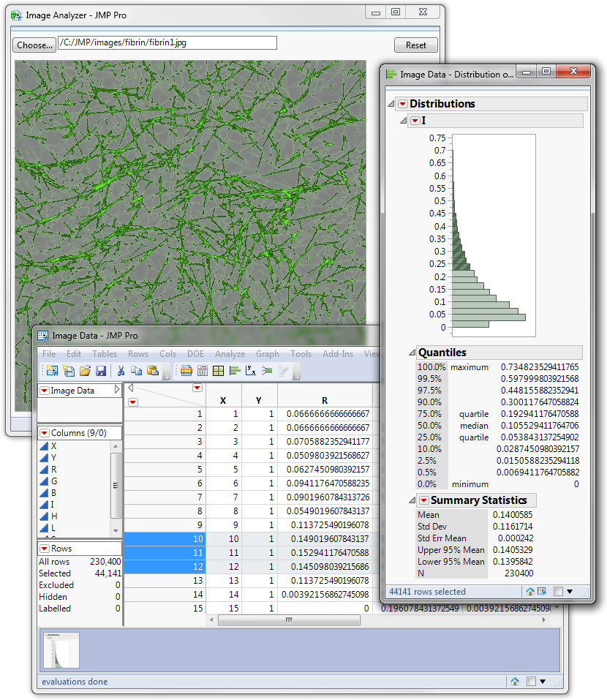The image size is (607, 700).
Task: Click the R column header
Action: (325, 401)
